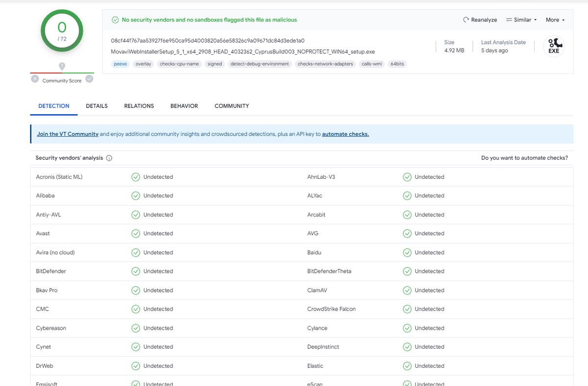Image resolution: width=588 pixels, height=386 pixels.
Task: Click the automate checks link
Action: click(x=345, y=134)
